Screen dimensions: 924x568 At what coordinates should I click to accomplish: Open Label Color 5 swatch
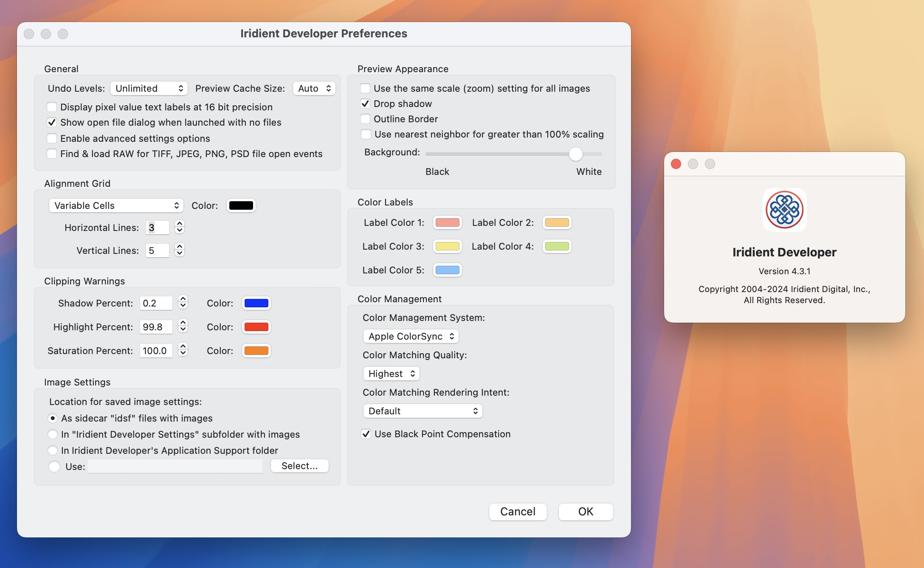coord(448,270)
